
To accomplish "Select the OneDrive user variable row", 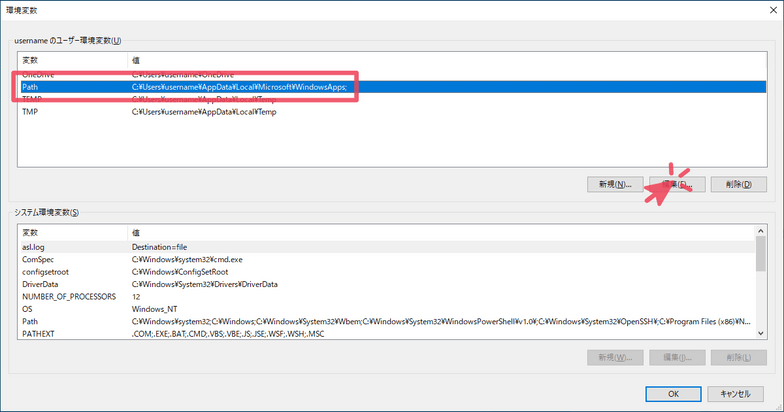I will point(40,75).
